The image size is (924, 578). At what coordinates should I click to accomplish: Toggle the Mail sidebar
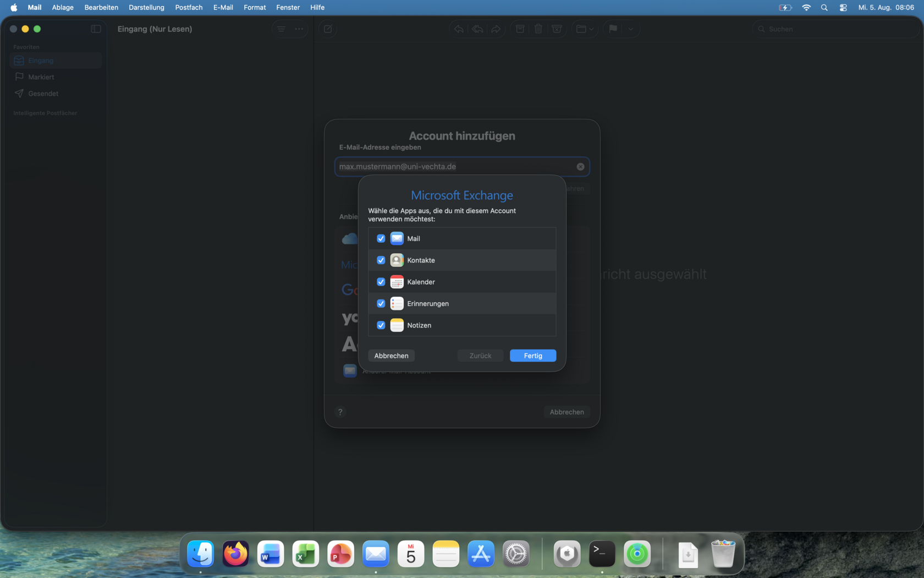click(96, 29)
